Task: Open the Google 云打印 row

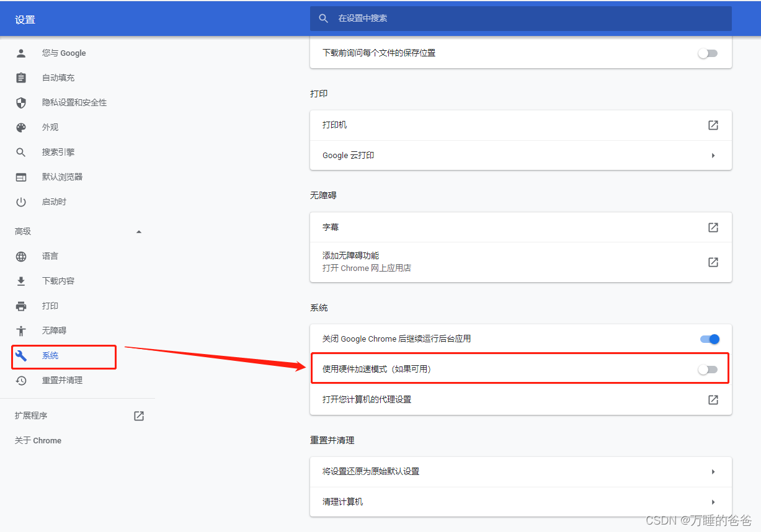Action: (521, 156)
